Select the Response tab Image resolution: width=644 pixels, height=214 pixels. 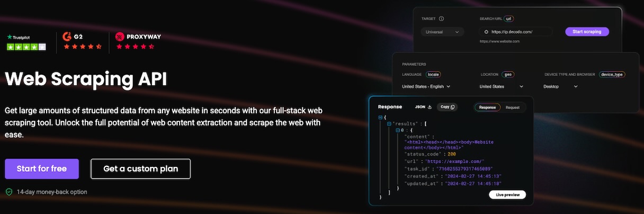[487, 107]
